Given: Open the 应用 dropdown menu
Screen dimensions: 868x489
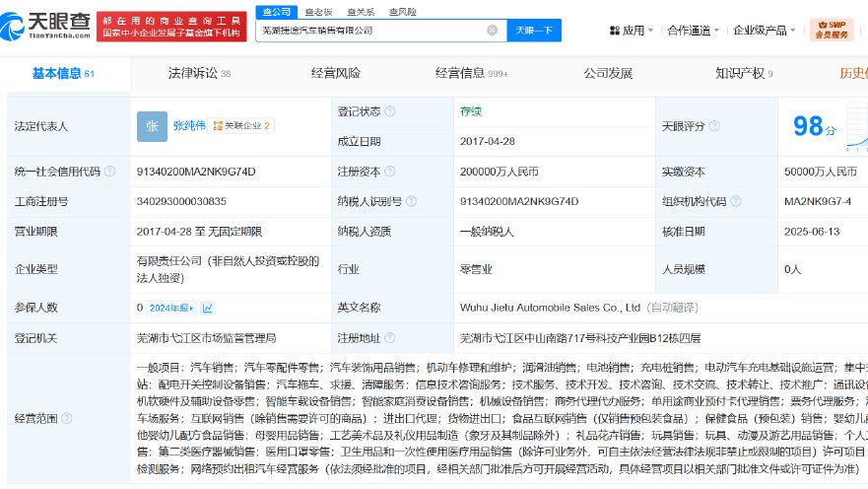Looking at the screenshot, I should (632, 31).
